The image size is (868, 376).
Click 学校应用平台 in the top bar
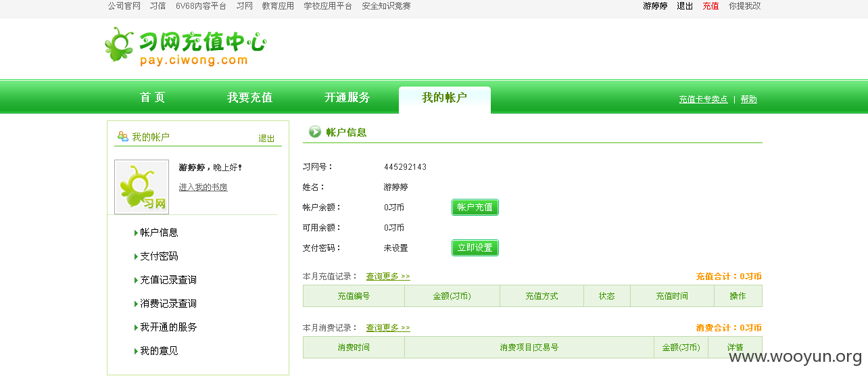coord(328,6)
